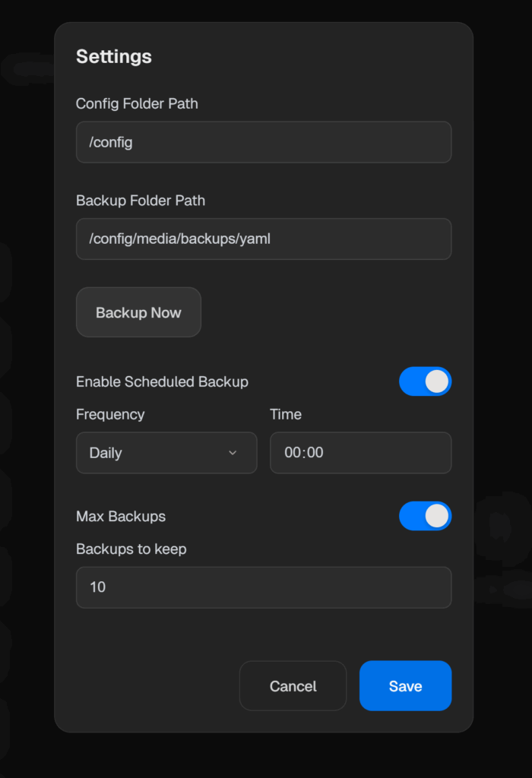This screenshot has height=778, width=532.
Task: Click the Frequency label
Action: (110, 414)
